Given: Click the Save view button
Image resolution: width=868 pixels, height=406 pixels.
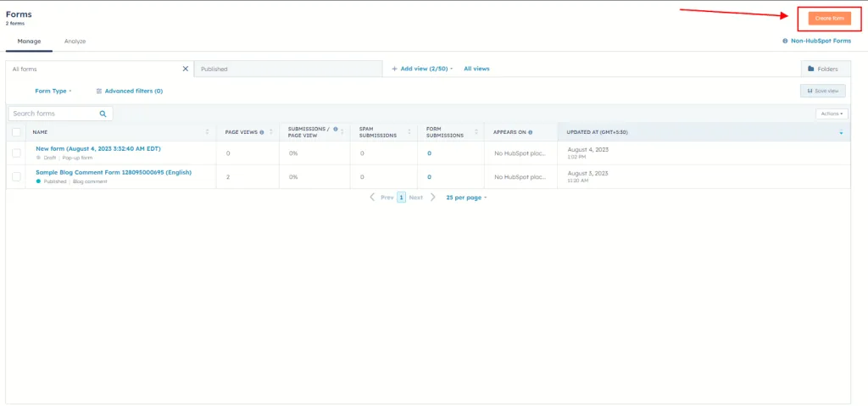Looking at the screenshot, I should click(822, 91).
